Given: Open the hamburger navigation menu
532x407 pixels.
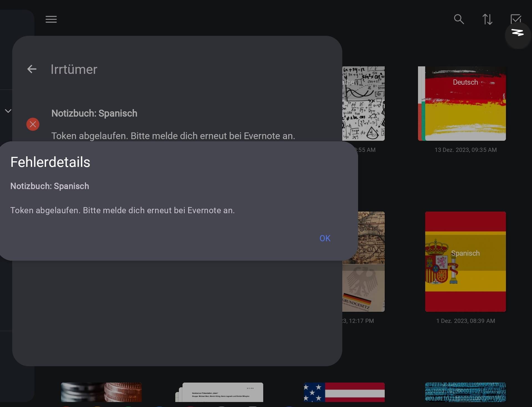Looking at the screenshot, I should (51, 19).
